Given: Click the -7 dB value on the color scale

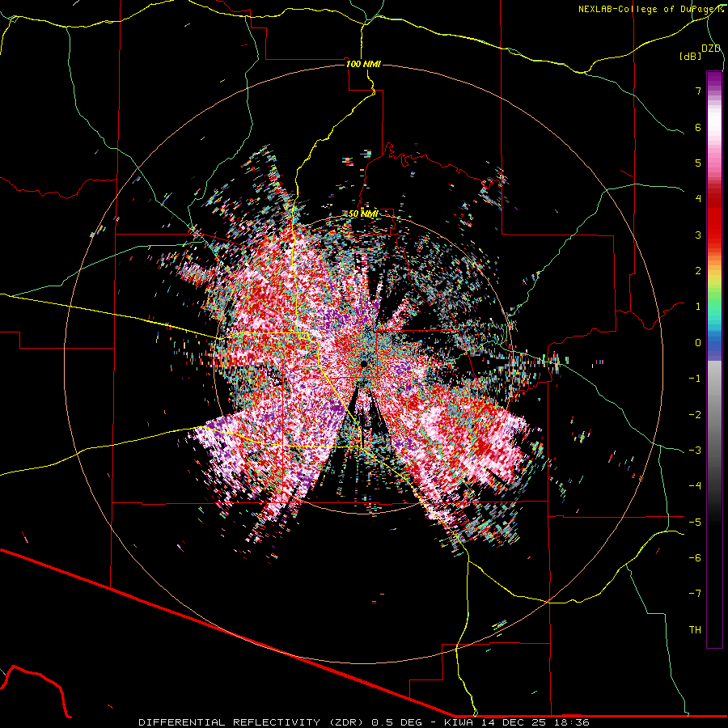Looking at the screenshot, I should pos(695,594).
